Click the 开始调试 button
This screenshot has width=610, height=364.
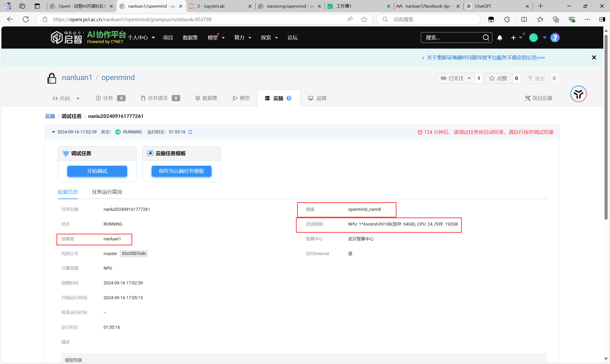pos(97,171)
